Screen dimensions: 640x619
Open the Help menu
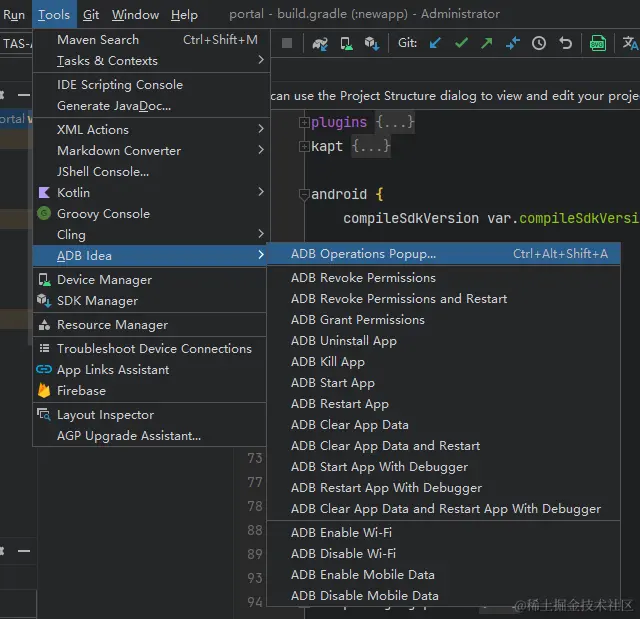pos(184,15)
